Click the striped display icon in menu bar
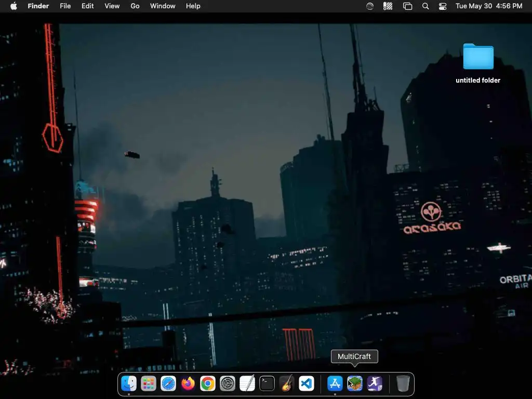This screenshot has width=532, height=399. (x=388, y=6)
